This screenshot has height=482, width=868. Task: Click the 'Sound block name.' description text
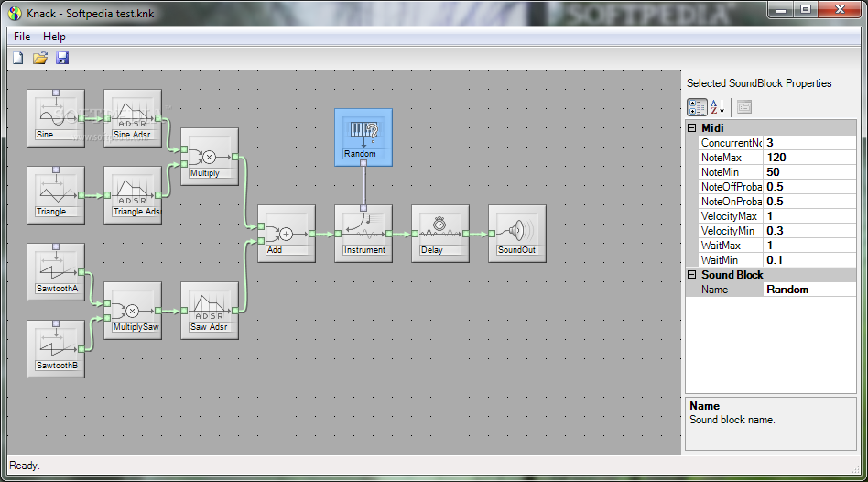pos(732,420)
